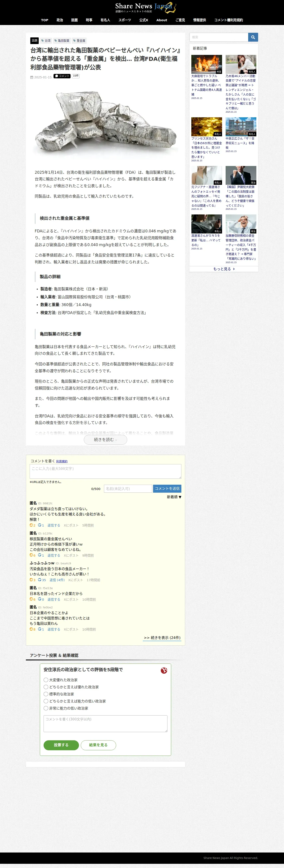
Task: Click the 話題 category label on article
Action: click(x=35, y=41)
